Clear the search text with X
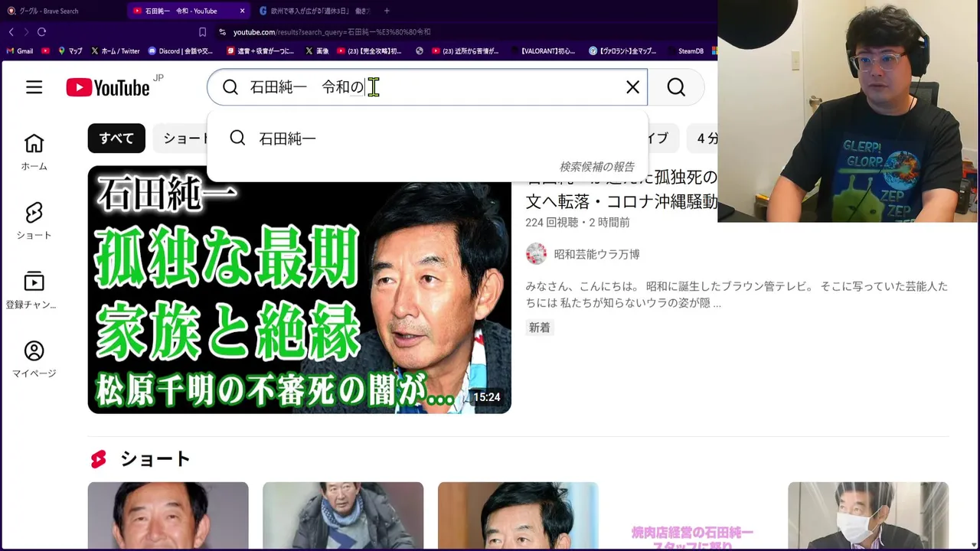This screenshot has width=980, height=551. (632, 87)
